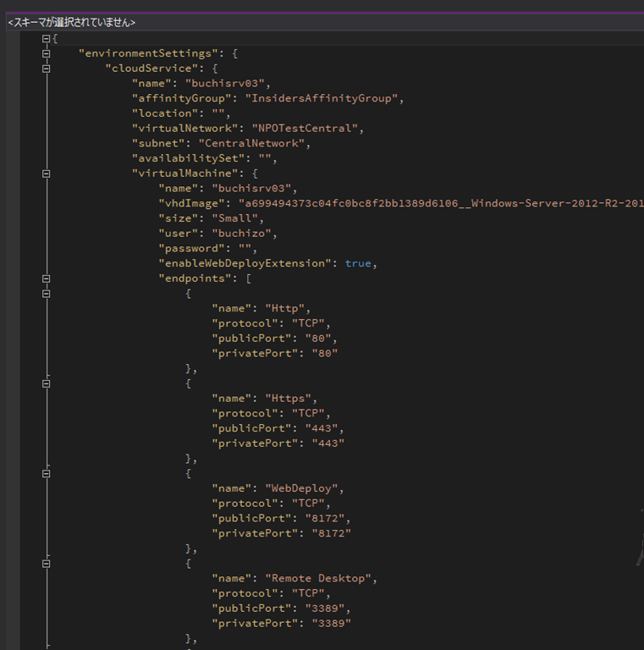Collapse the Http endpoint object
This screenshot has width=644, height=650.
[47, 294]
